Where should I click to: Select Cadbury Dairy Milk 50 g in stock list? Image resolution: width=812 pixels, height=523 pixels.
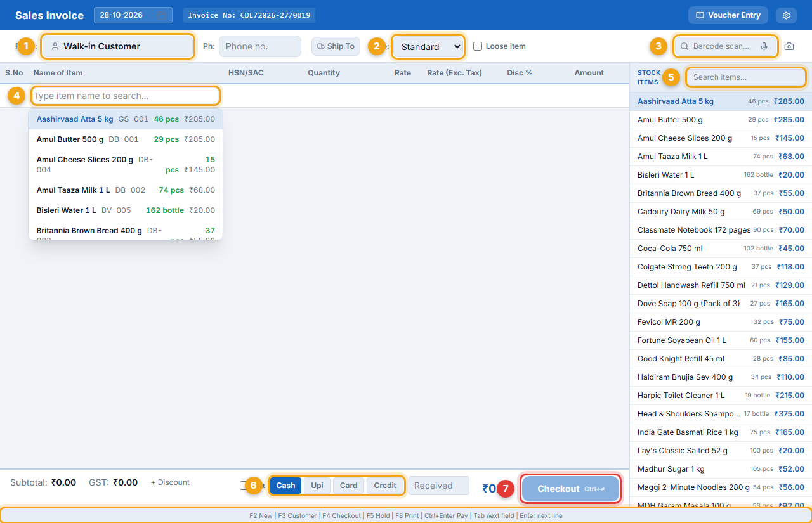point(721,212)
